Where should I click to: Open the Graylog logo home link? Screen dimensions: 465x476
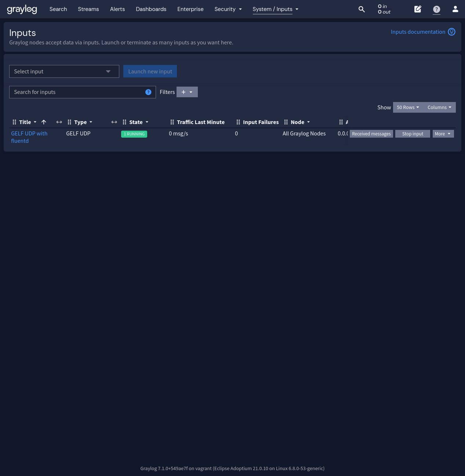(22, 9)
